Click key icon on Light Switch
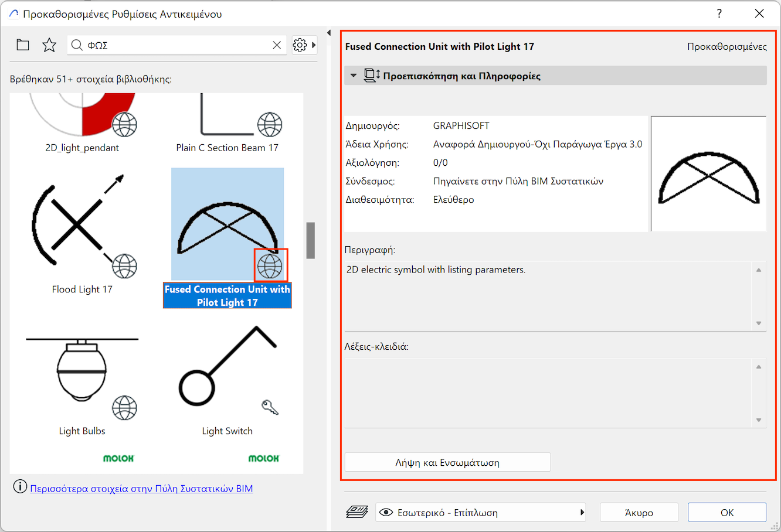The height and width of the screenshot is (532, 781). (x=270, y=407)
